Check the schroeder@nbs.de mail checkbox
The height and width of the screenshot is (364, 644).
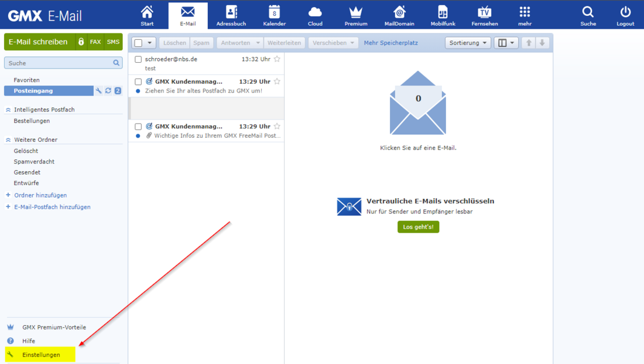point(138,59)
